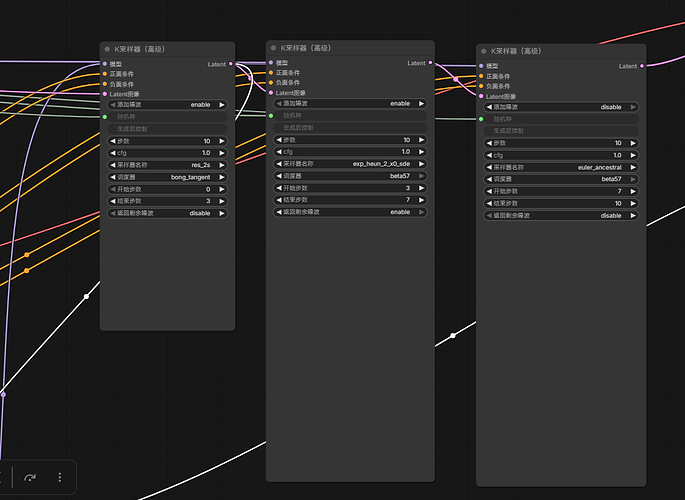The image size is (685, 500).
Task: Toggle 添加噪波 disable on the euler_ancestral node
Action: [561, 107]
